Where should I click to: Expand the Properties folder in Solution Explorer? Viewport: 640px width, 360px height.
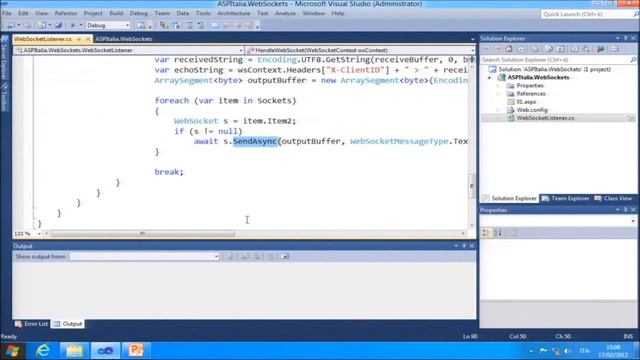pyautogui.click(x=498, y=86)
